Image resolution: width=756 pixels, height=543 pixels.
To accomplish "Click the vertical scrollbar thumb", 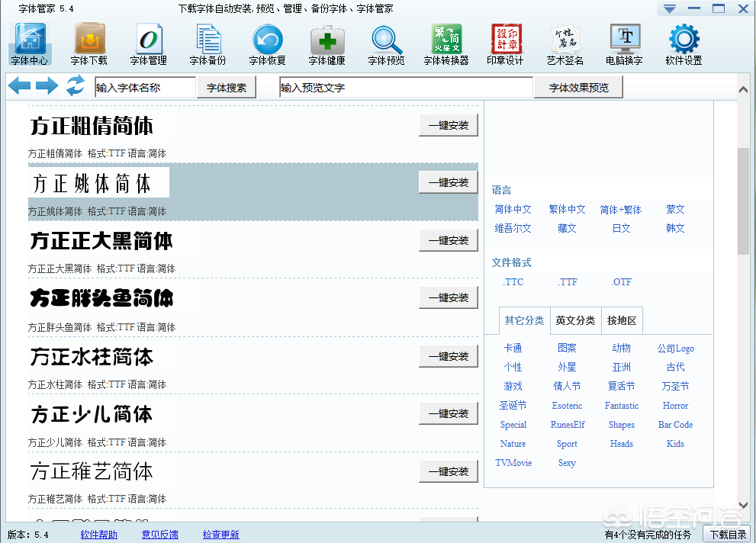I will 744,201.
